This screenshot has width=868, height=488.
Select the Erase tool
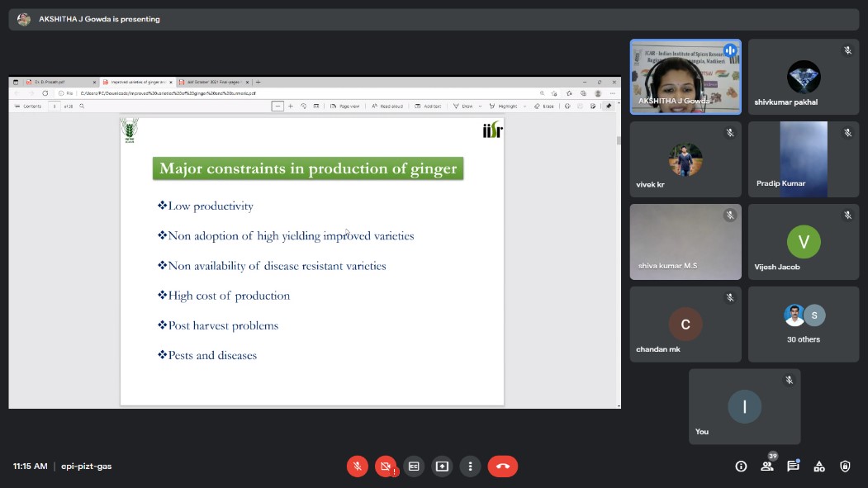(543, 107)
